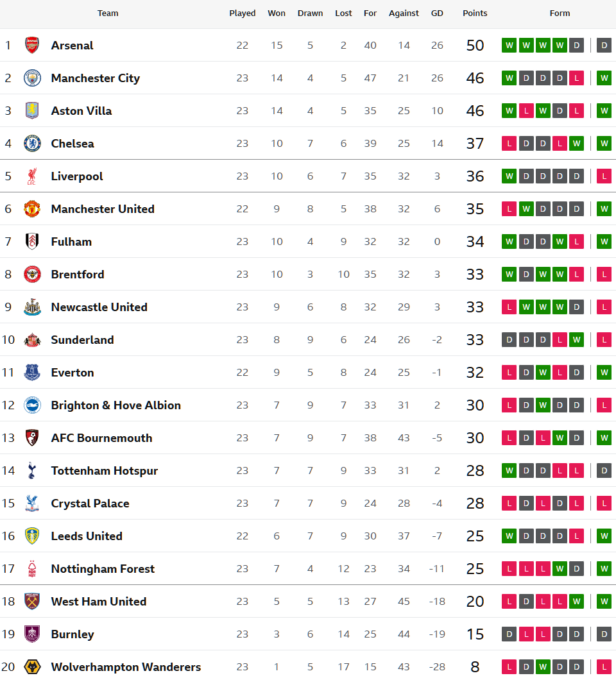616x678 pixels.
Task: Click the Arsenal club crest icon
Action: tap(32, 45)
